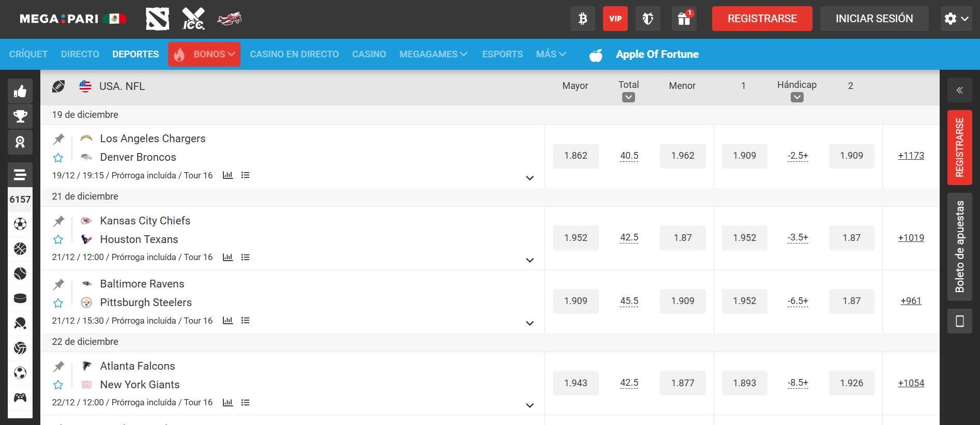This screenshot has height=425, width=980.
Task: Select the table tennis paddle icon
Action: (20, 323)
